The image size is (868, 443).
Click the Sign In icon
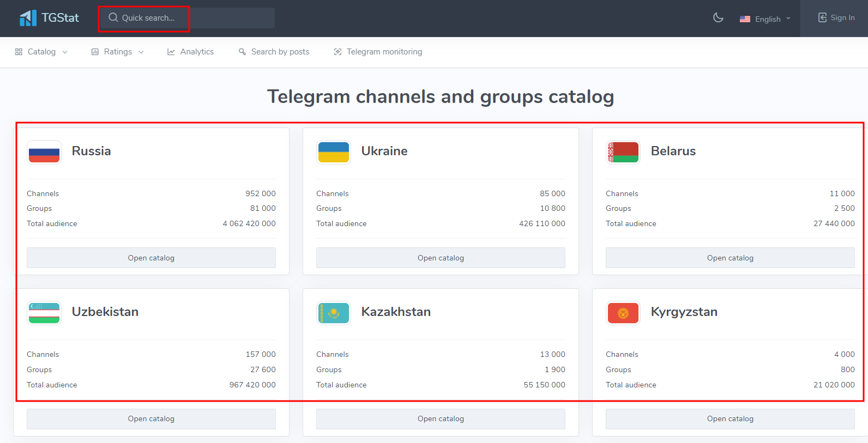pos(822,17)
